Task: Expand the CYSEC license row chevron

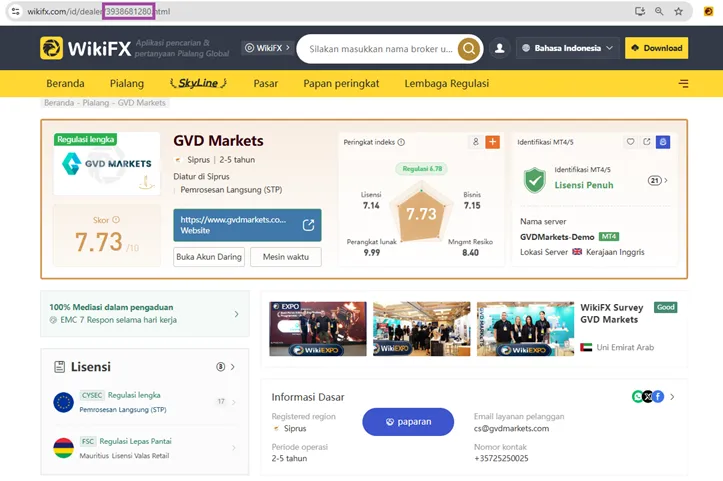Action: pos(234,402)
